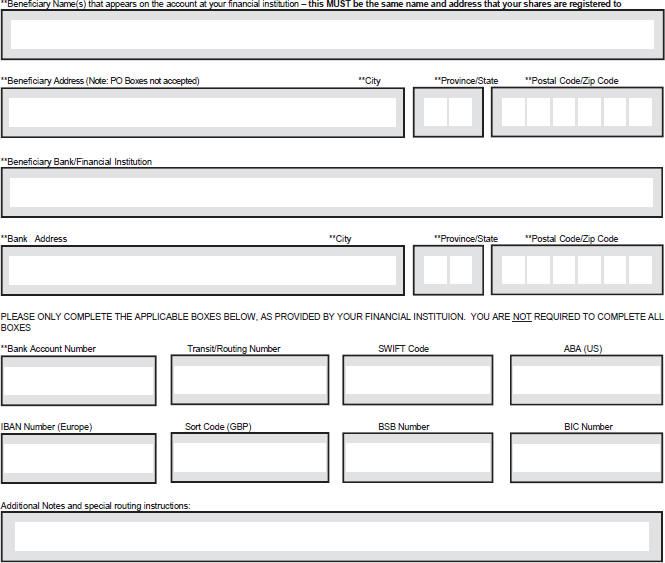Click the Bank Account Number field
Image resolution: width=665 pixels, height=563 pixels.
pos(79,380)
